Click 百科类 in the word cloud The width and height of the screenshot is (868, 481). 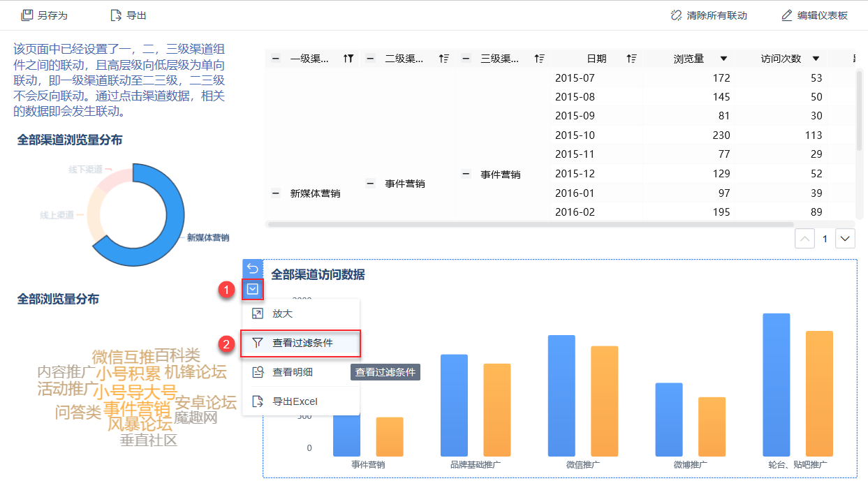click(x=177, y=356)
